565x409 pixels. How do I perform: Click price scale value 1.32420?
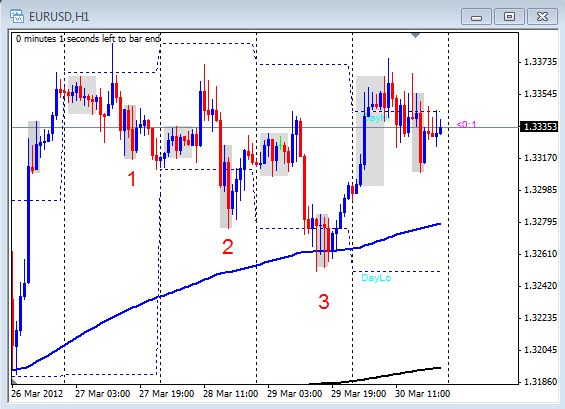coord(540,286)
